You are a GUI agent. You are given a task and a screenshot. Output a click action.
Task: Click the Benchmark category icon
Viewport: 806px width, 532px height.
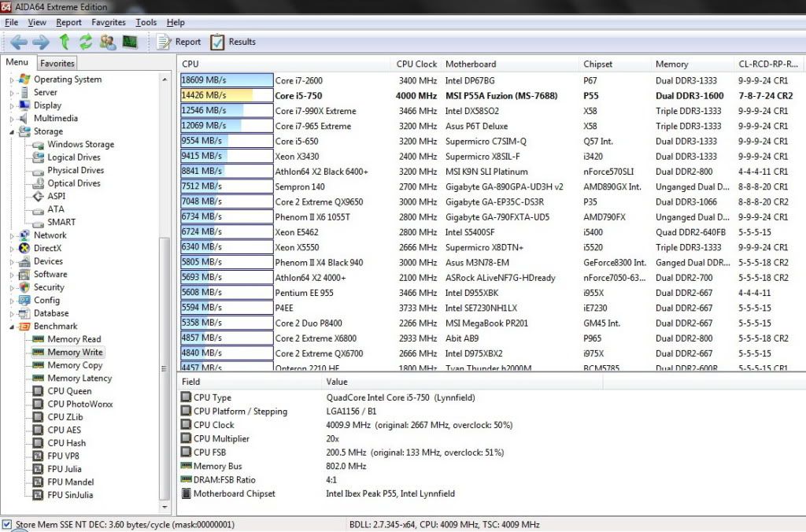pos(24,326)
